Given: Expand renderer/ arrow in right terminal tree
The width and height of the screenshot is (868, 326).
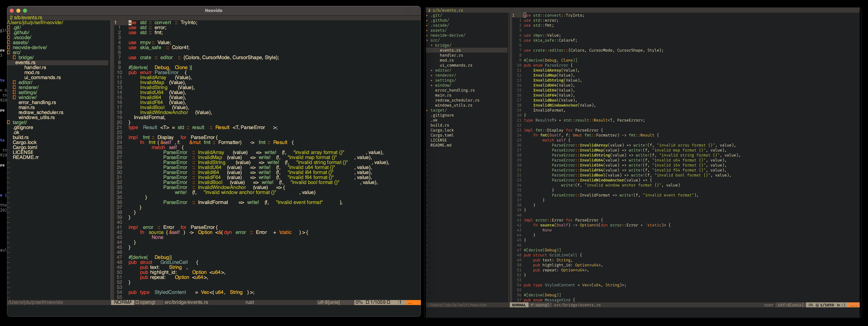Looking at the screenshot, I should (x=432, y=75).
